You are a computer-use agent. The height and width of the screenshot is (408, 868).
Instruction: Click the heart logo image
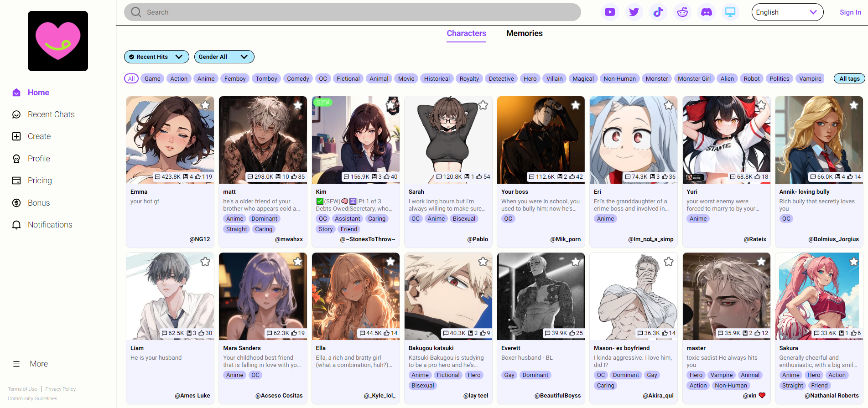[x=58, y=41]
